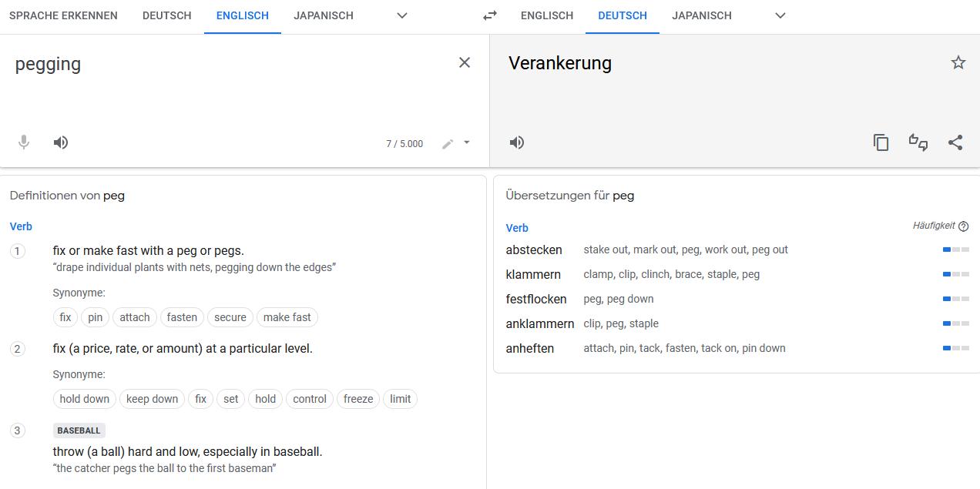Open the Häufigkeit help icon

coord(963,226)
